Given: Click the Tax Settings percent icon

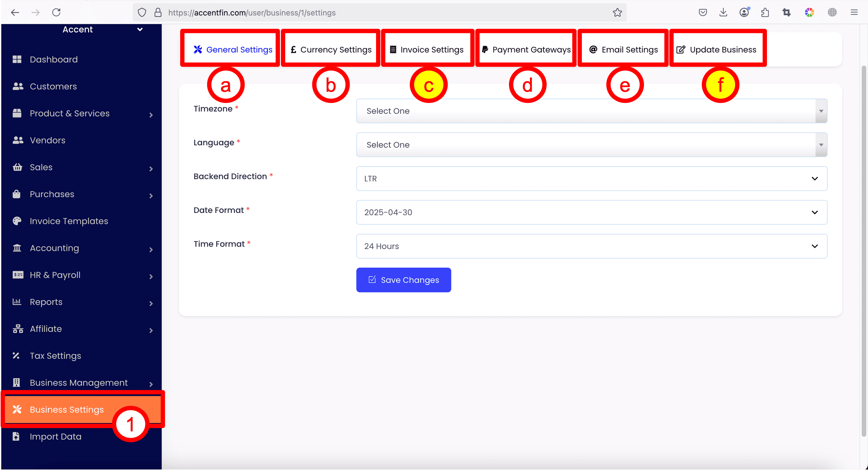Looking at the screenshot, I should [16, 355].
